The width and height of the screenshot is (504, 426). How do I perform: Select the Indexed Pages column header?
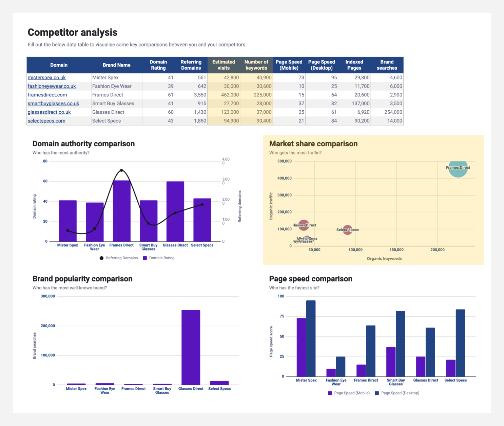click(x=354, y=65)
